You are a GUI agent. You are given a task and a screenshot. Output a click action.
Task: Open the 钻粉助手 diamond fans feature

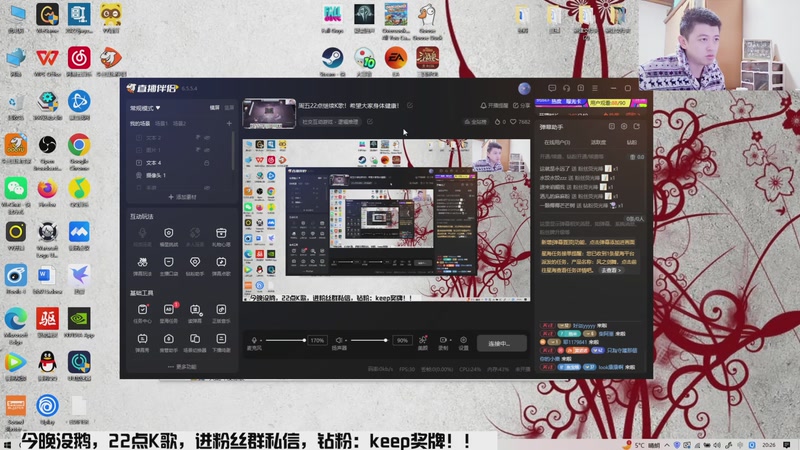click(195, 266)
